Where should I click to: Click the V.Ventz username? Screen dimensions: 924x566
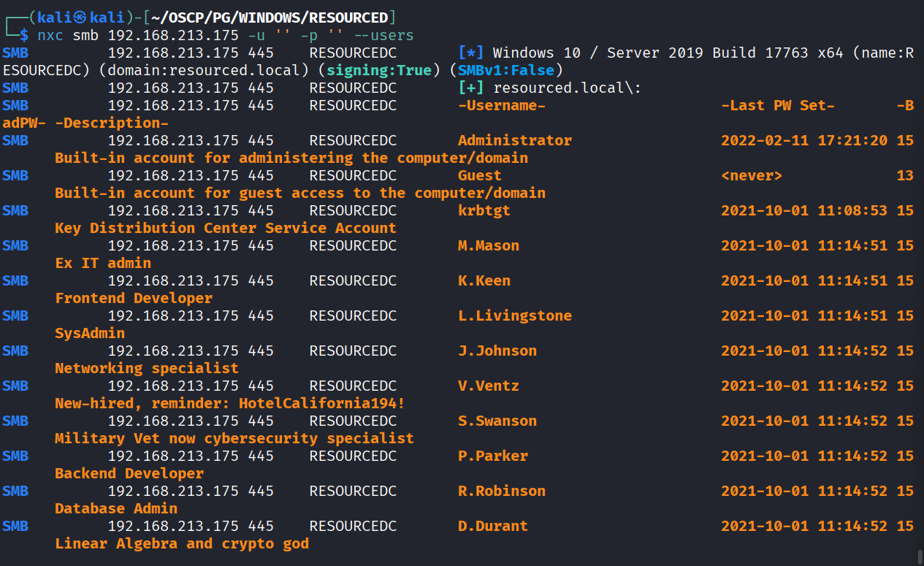[x=489, y=386]
